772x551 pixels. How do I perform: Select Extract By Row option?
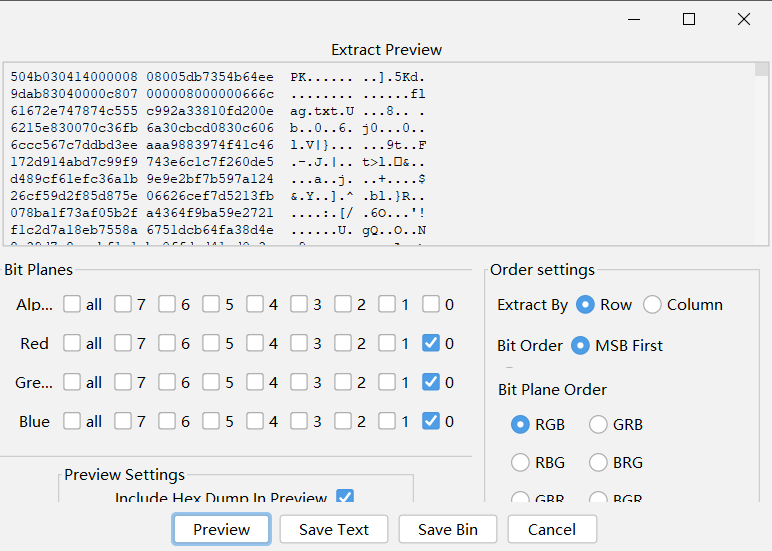585,304
